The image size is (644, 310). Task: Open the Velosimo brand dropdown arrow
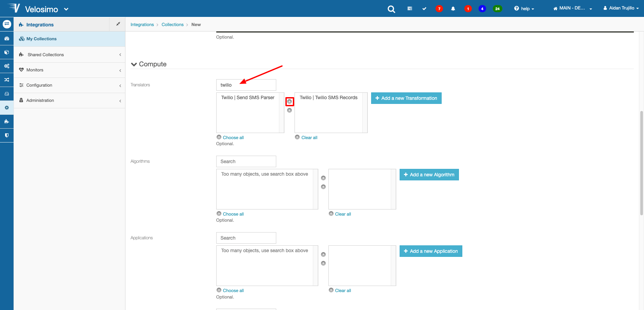tap(66, 9)
